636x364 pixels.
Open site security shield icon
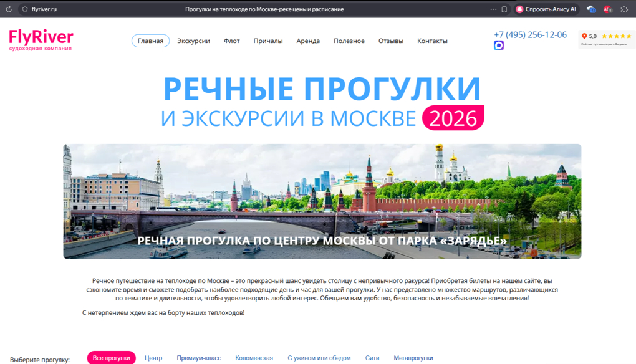(25, 9)
